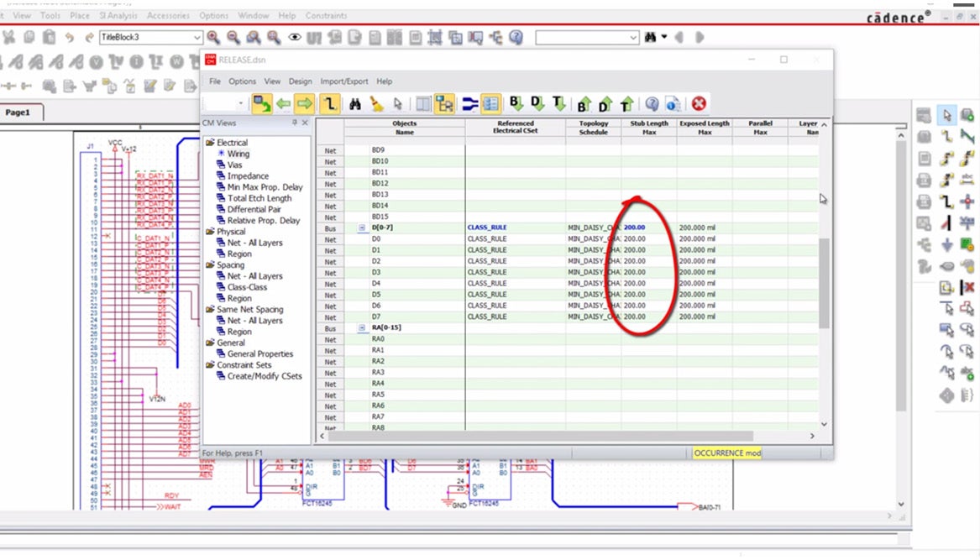Click the Exposed Length Max column header

click(705, 128)
